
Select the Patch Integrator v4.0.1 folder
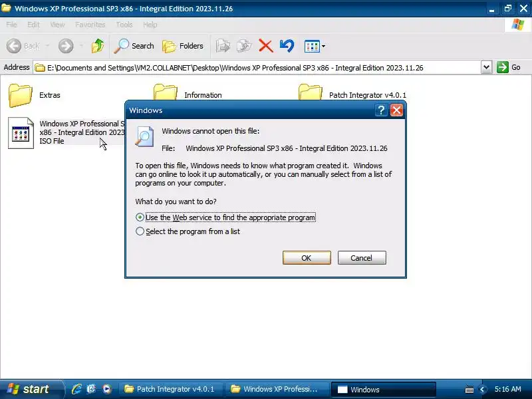point(352,93)
